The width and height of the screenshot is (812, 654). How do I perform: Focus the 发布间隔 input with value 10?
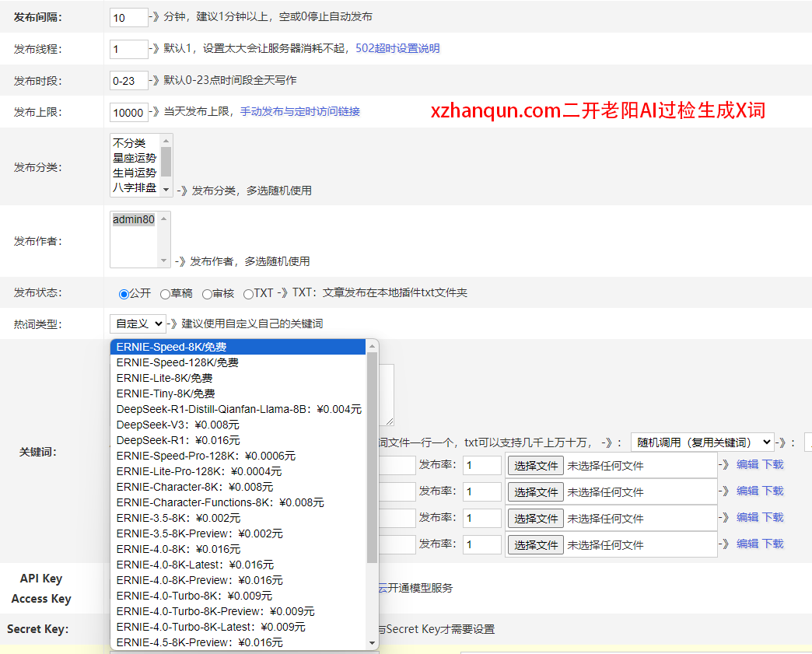coord(129,18)
